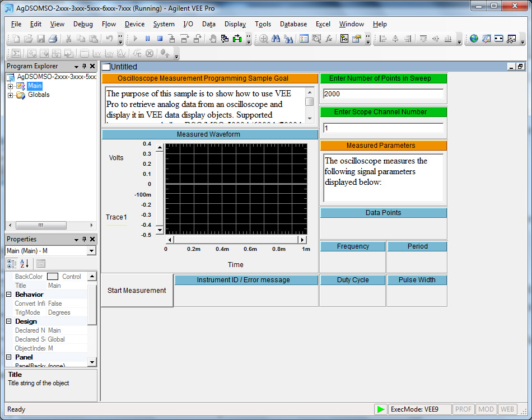
Task: Click the Print icon in the toolbar
Action: click(53, 39)
